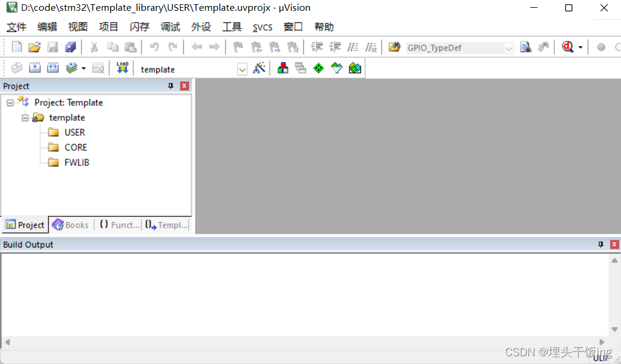Open the 外设 menu
This screenshot has width=621, height=364.
[x=201, y=27]
